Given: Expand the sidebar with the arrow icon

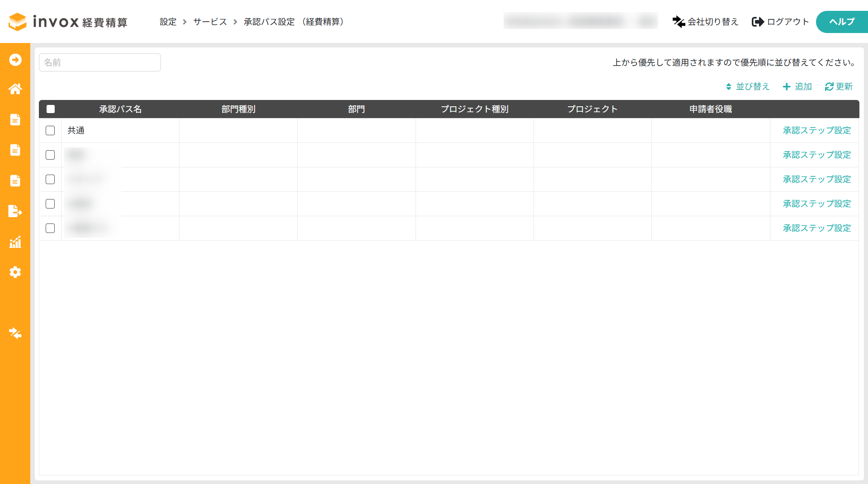Looking at the screenshot, I should coord(15,60).
